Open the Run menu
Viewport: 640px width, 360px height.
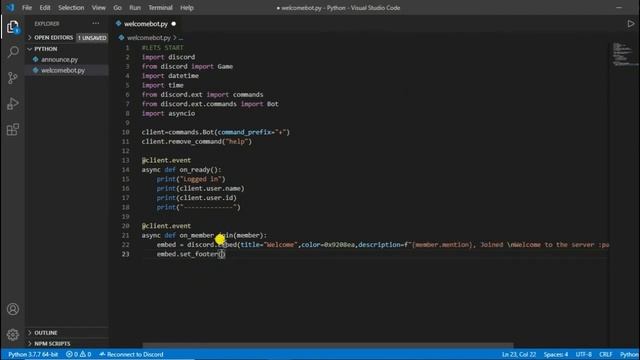click(135, 8)
